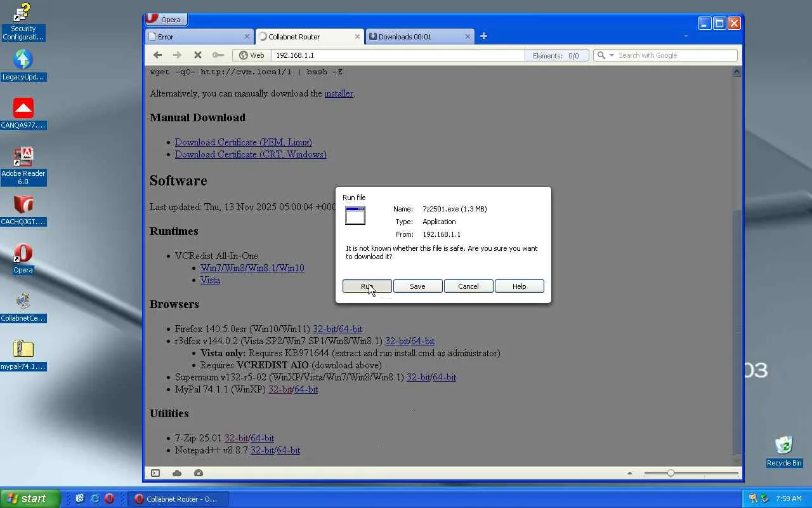Close the Collabnet Router tab
This screenshot has width=812, height=508.
coord(357,37)
